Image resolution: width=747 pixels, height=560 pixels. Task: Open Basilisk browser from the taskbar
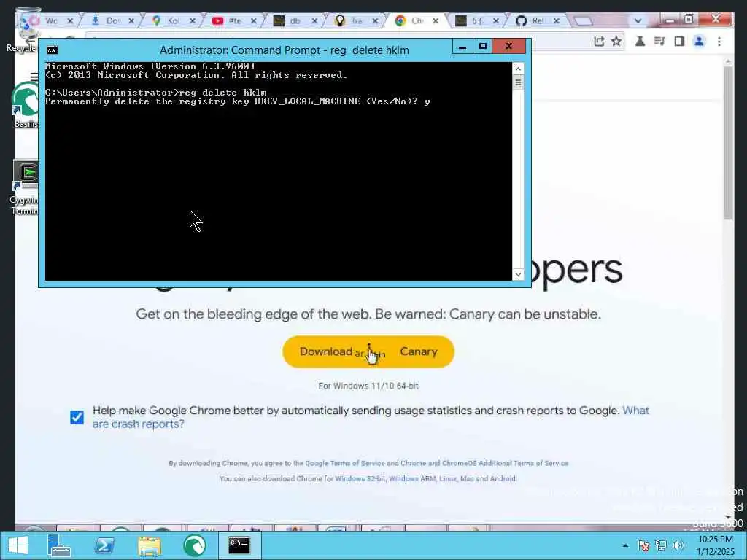(x=194, y=545)
